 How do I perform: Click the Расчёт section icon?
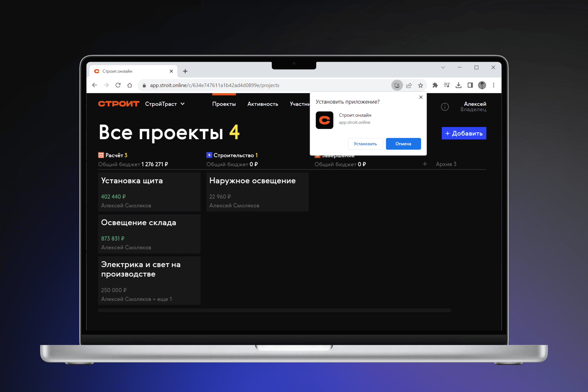[101, 155]
